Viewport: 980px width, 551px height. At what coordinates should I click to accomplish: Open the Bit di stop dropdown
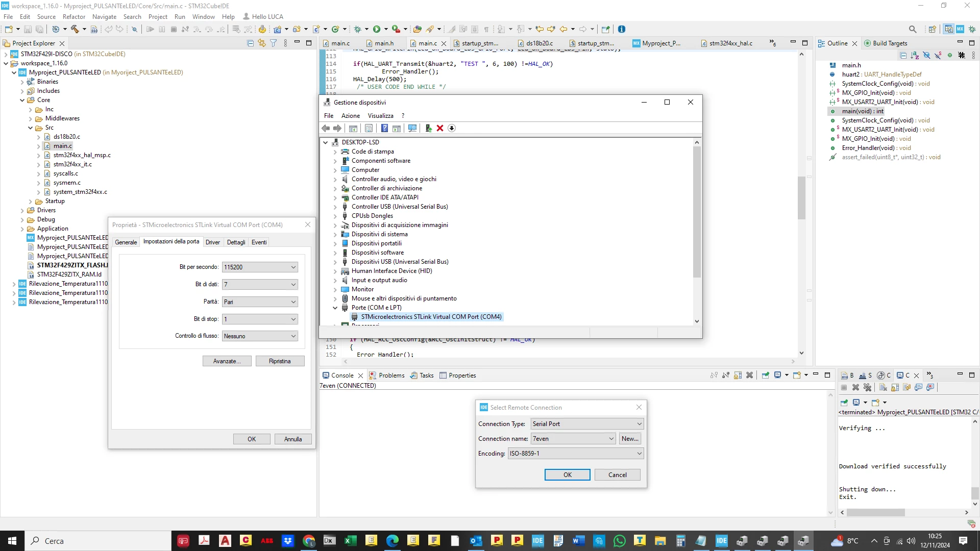click(x=260, y=319)
